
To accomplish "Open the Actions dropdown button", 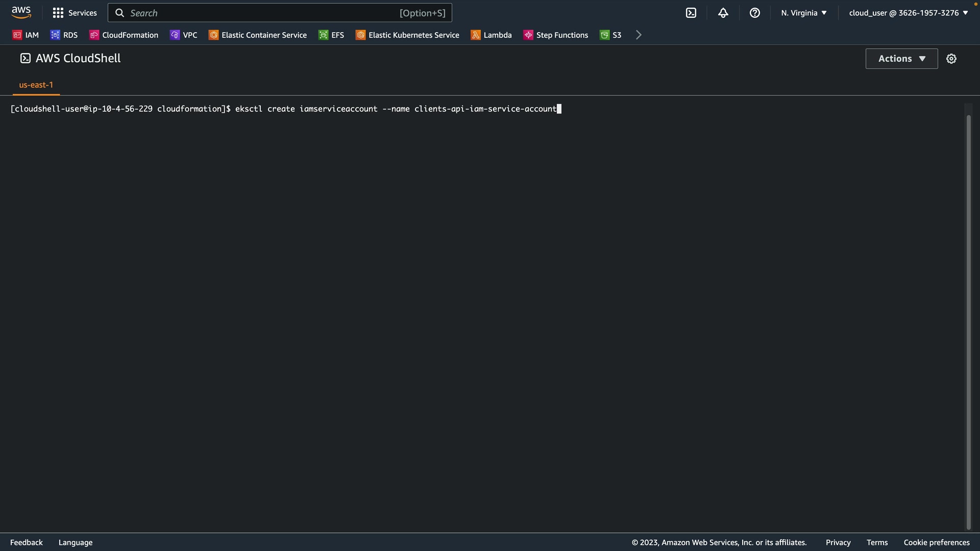I will [x=901, y=59].
